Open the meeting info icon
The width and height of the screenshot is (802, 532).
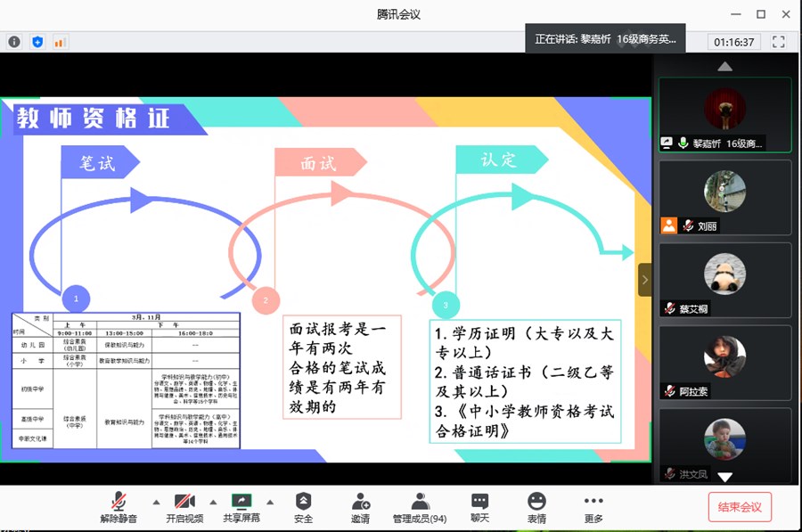click(14, 42)
